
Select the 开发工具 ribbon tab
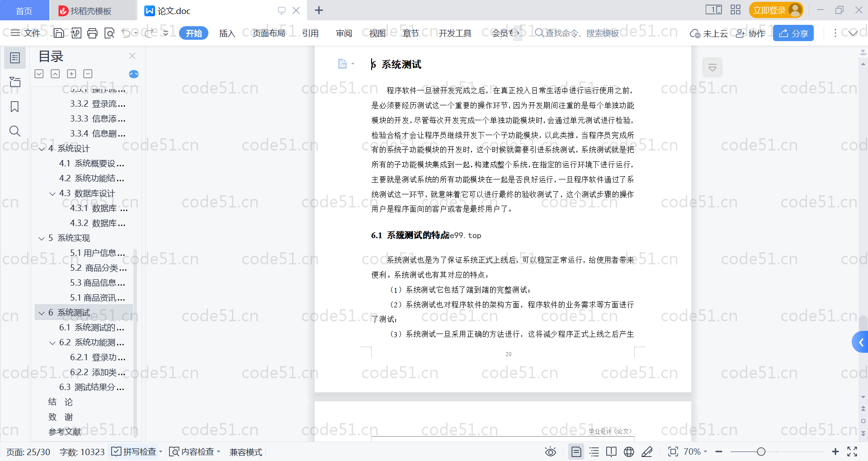(x=455, y=33)
